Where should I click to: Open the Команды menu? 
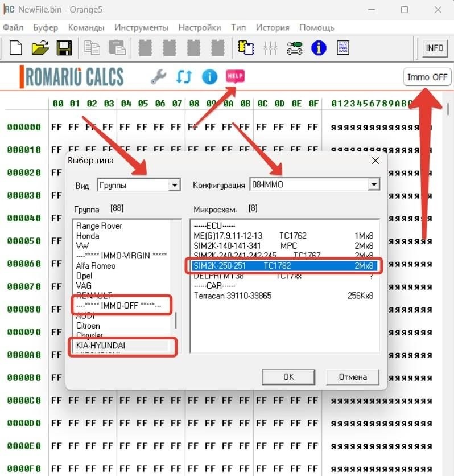pos(86,28)
